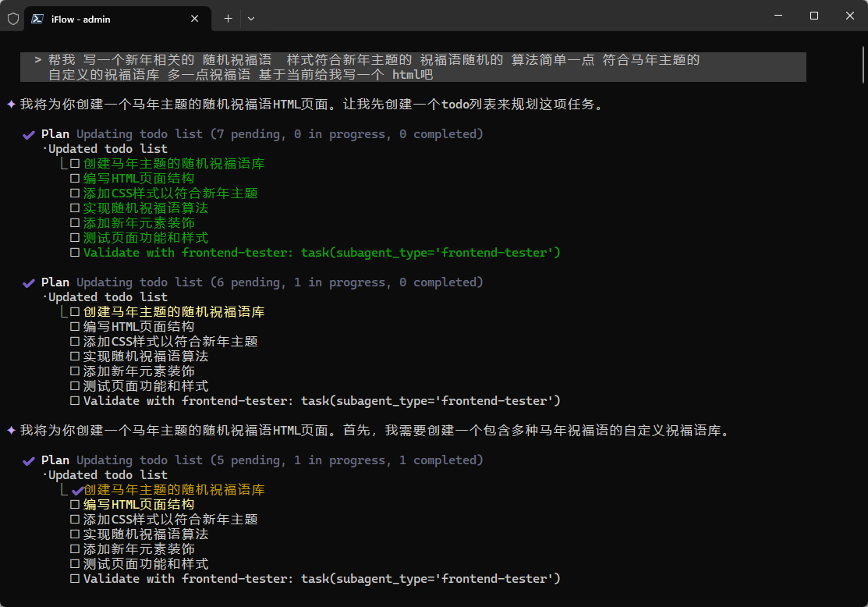This screenshot has height=607, width=868.
Task: Open the terminal profile dropdown chevron
Action: point(251,18)
